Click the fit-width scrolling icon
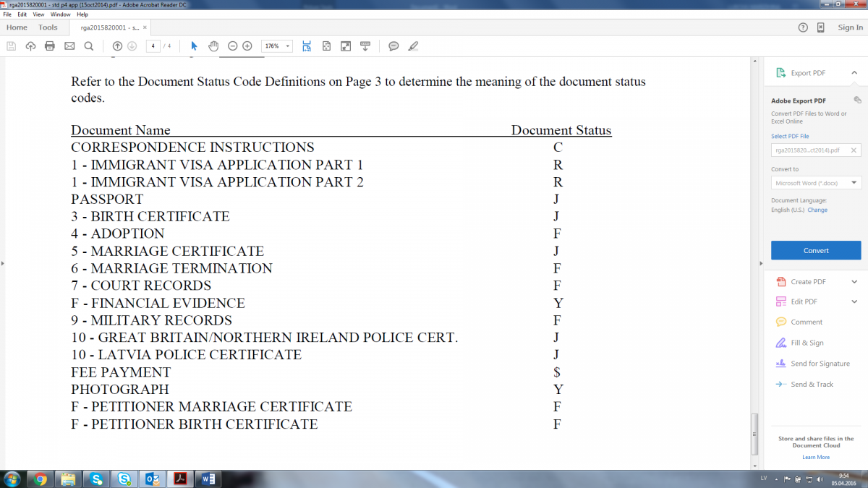 pos(307,46)
